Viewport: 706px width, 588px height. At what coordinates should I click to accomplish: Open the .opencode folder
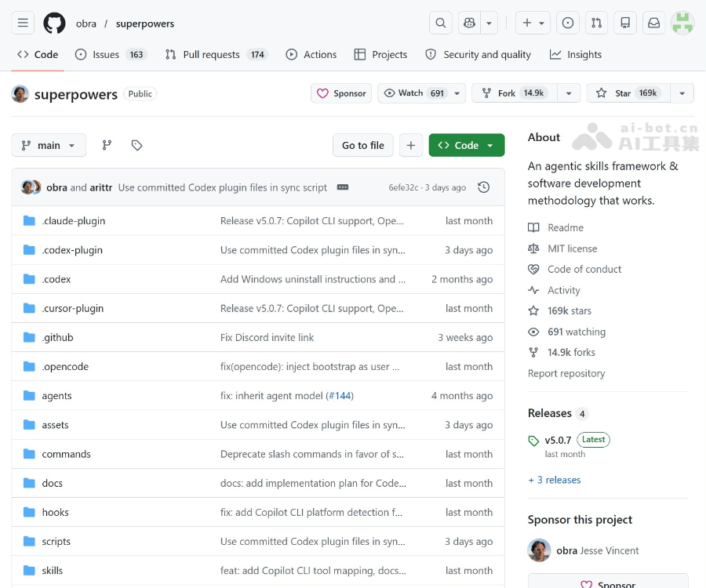65,367
